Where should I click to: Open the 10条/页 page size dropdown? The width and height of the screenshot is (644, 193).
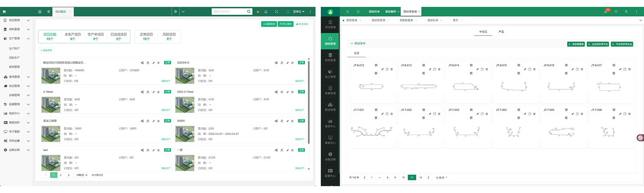82,175
